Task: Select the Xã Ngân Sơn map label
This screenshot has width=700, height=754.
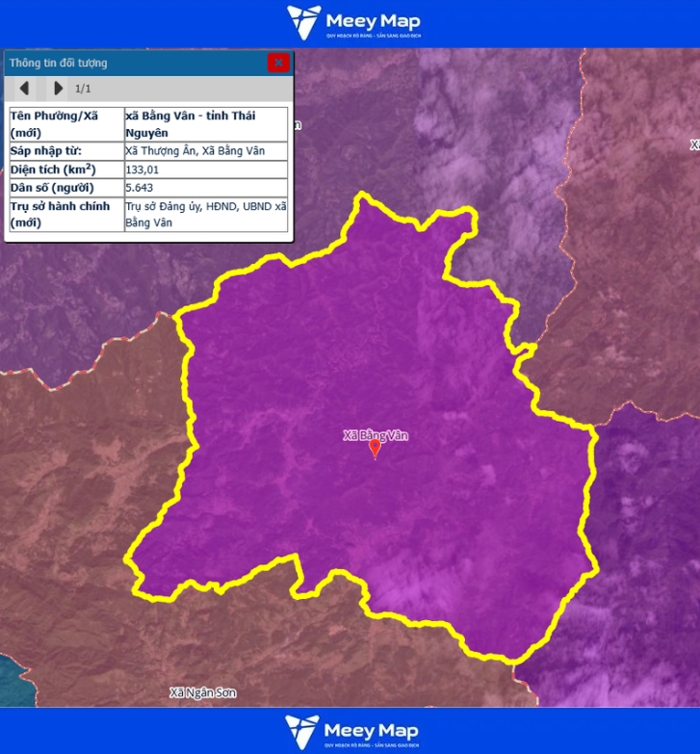Action: [x=202, y=693]
